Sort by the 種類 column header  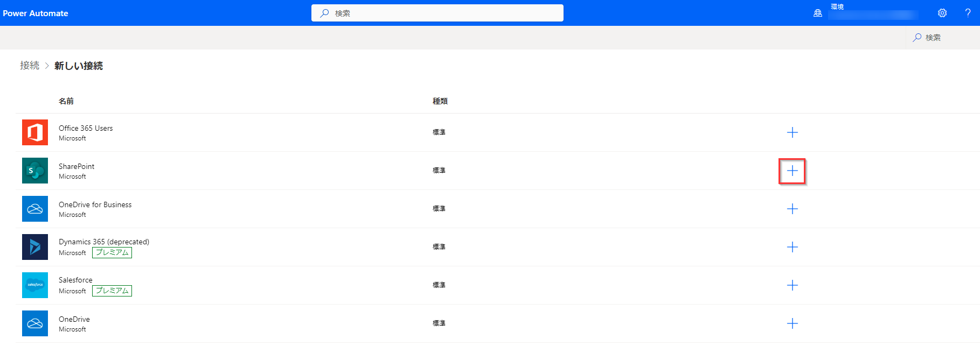440,101
